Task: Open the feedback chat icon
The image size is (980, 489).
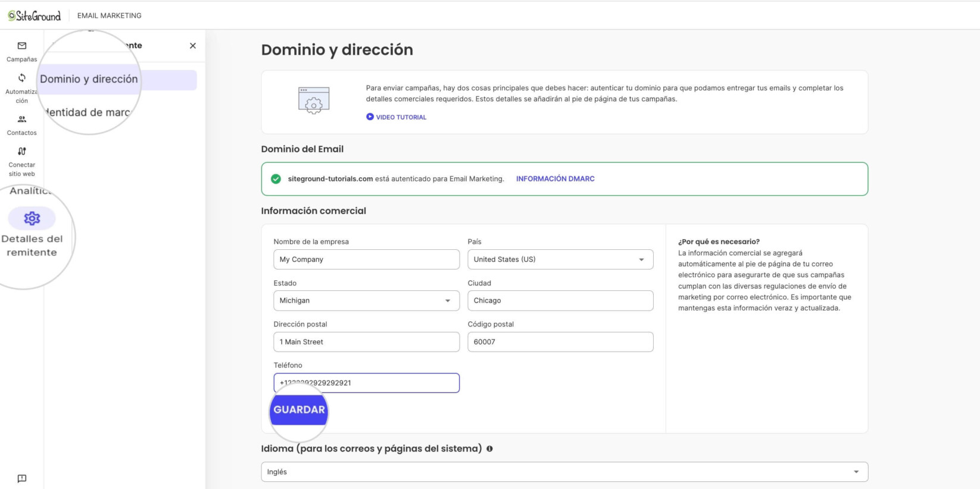Action: (x=22, y=478)
